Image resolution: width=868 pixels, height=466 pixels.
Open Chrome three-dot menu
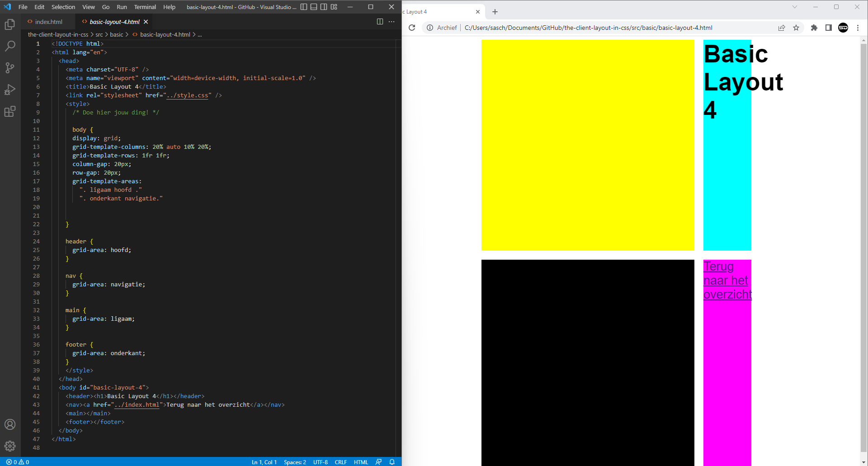[858, 28]
